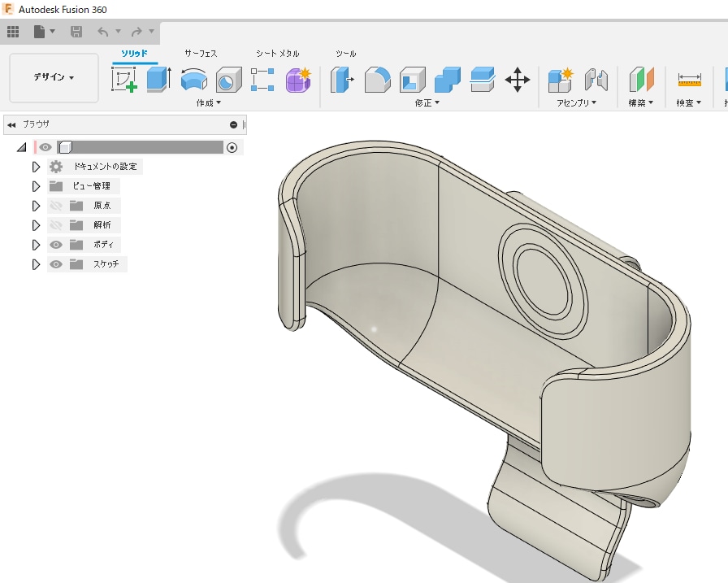Expand ビュー管理 node
The width and height of the screenshot is (728, 583).
point(36,186)
